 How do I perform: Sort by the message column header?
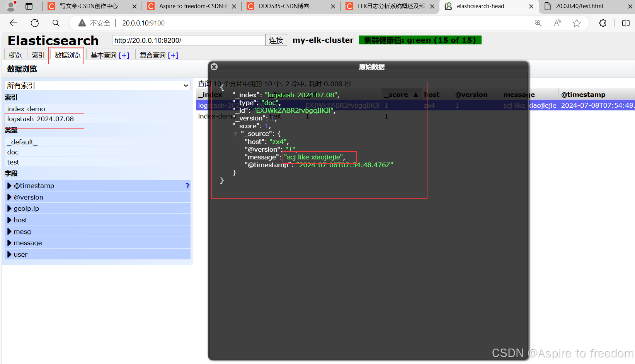[x=530, y=95]
